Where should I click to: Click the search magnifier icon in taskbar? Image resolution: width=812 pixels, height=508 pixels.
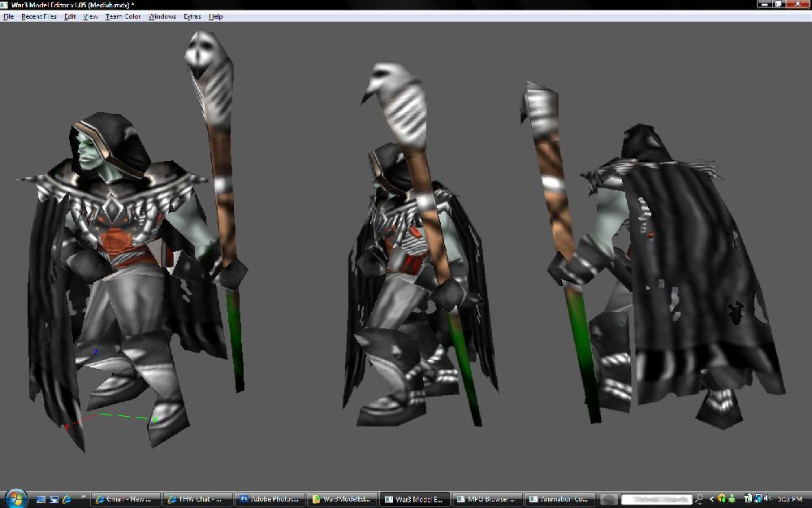coord(698,499)
